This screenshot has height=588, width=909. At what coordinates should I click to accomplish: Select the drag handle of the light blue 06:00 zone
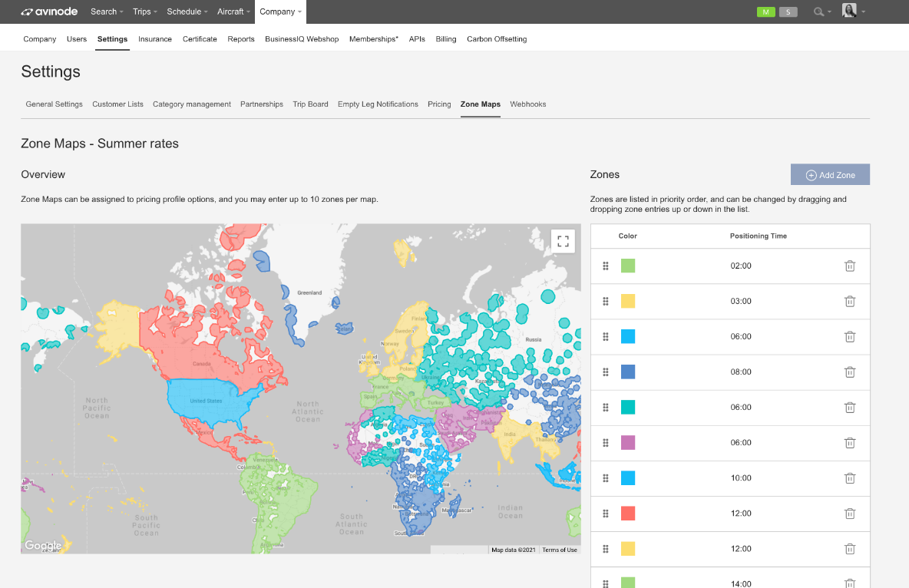click(x=605, y=337)
